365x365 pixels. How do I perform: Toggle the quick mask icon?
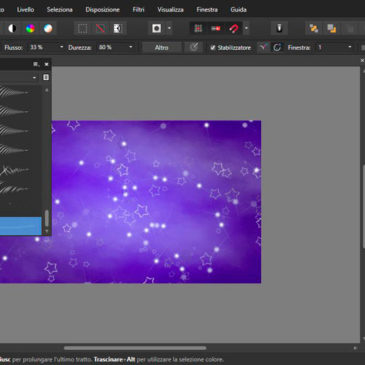point(156,29)
